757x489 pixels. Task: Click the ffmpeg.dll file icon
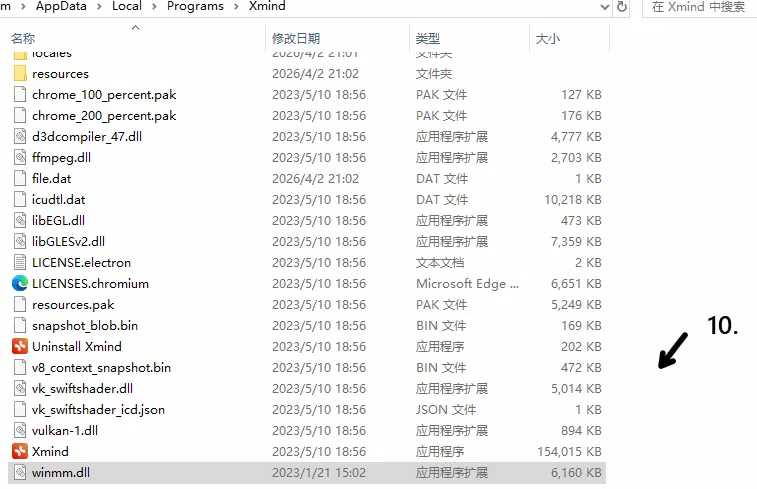click(x=20, y=158)
